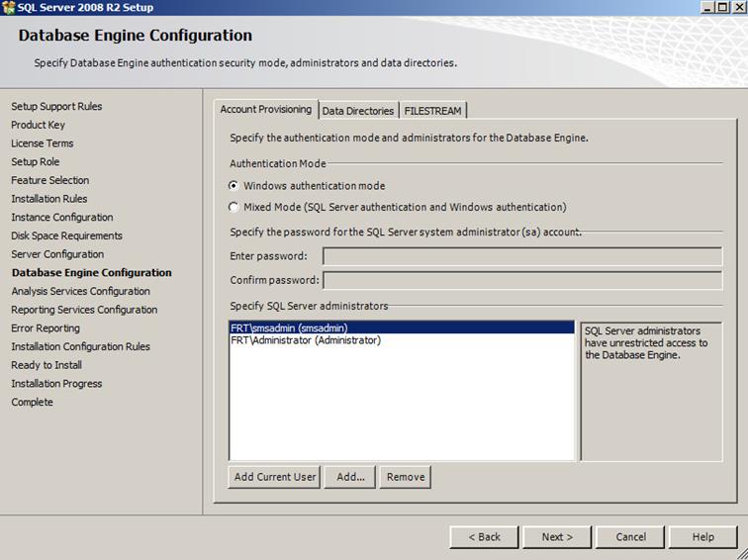748x560 pixels.
Task: Open Help for this setup page
Action: pyautogui.click(x=703, y=537)
